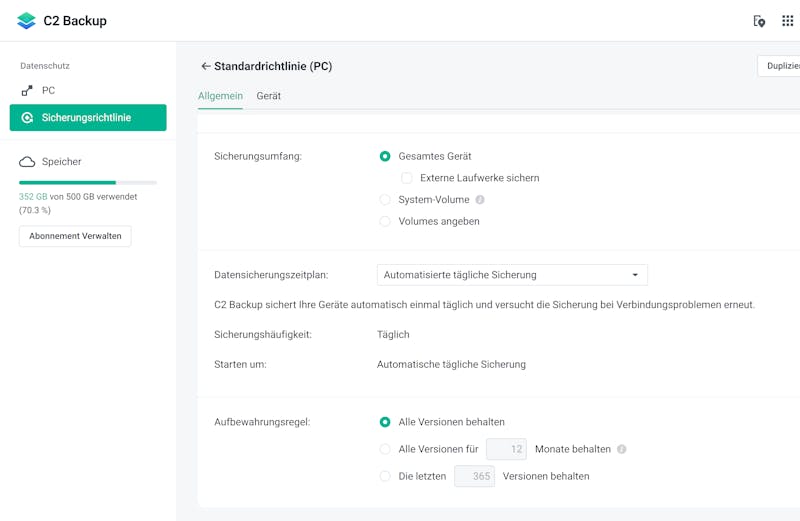
Task: Switch to the Allgemein tab
Action: point(220,96)
